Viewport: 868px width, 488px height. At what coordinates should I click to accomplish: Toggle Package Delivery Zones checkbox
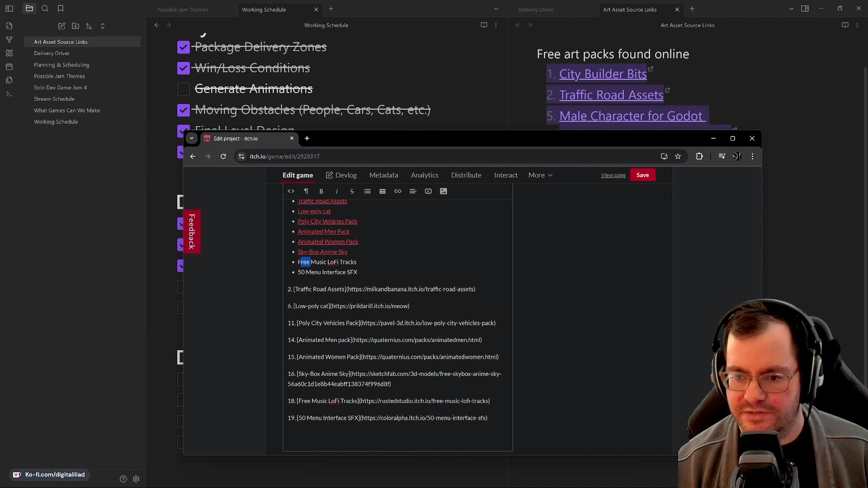(184, 47)
